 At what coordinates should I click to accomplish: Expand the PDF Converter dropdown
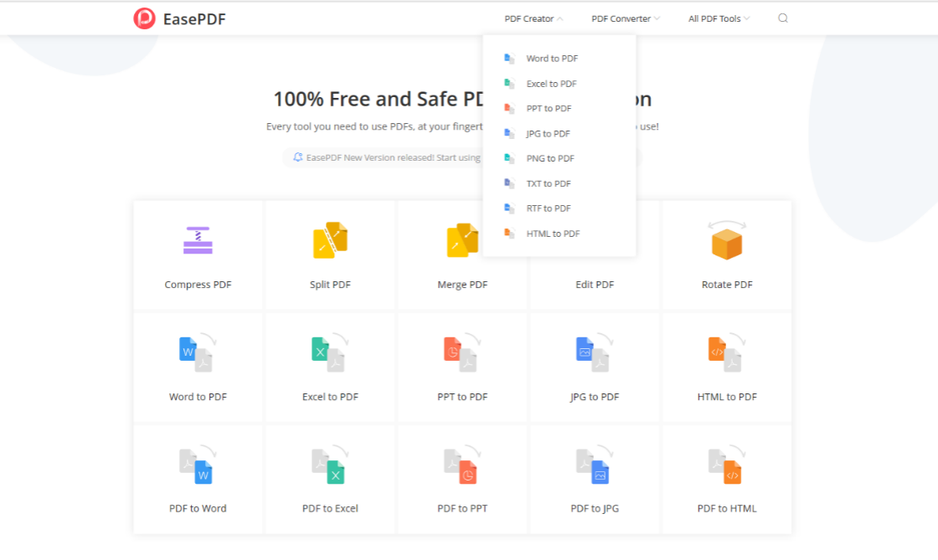(x=626, y=18)
